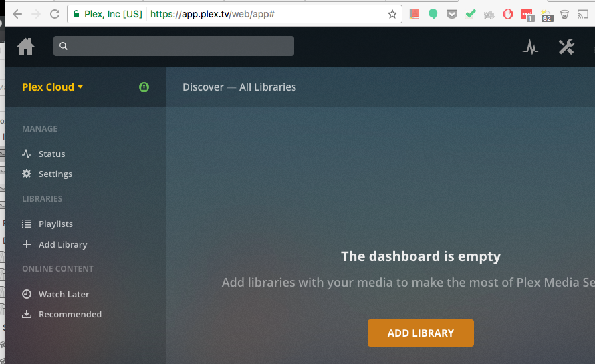Click the browser forward arrow
The height and width of the screenshot is (364, 595).
(x=36, y=15)
